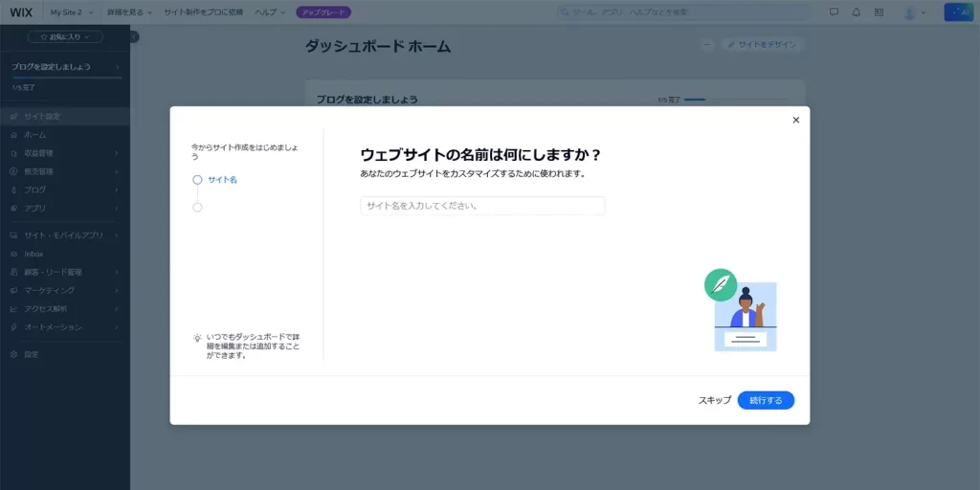Screen dimensions: 980x490
Task: Click the green feather pen illustration
Action: [x=720, y=284]
